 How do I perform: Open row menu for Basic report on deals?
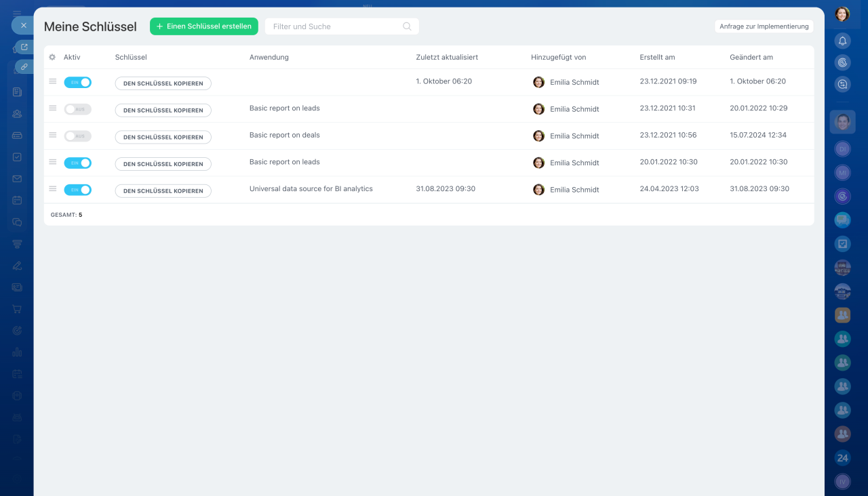point(52,135)
